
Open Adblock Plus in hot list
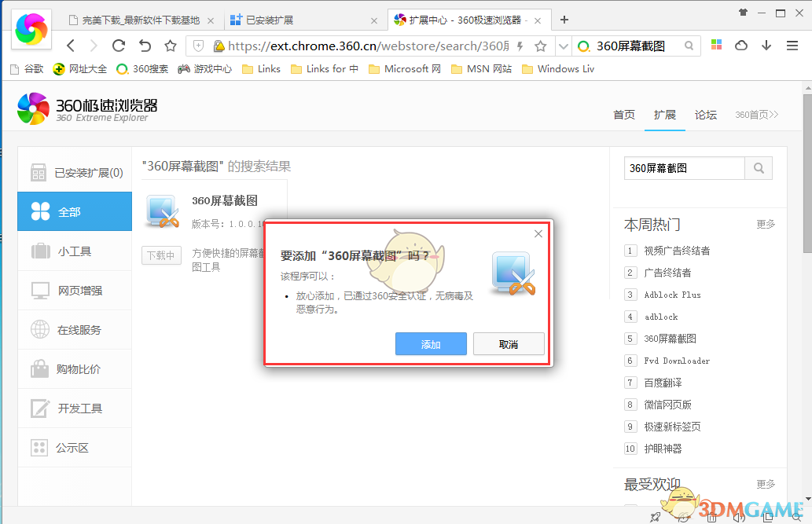pyautogui.click(x=672, y=295)
